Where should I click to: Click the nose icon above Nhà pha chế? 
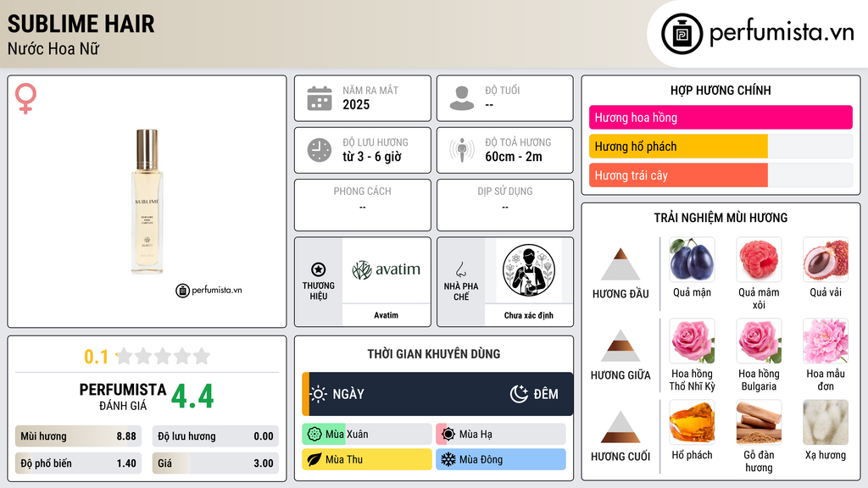click(x=460, y=269)
